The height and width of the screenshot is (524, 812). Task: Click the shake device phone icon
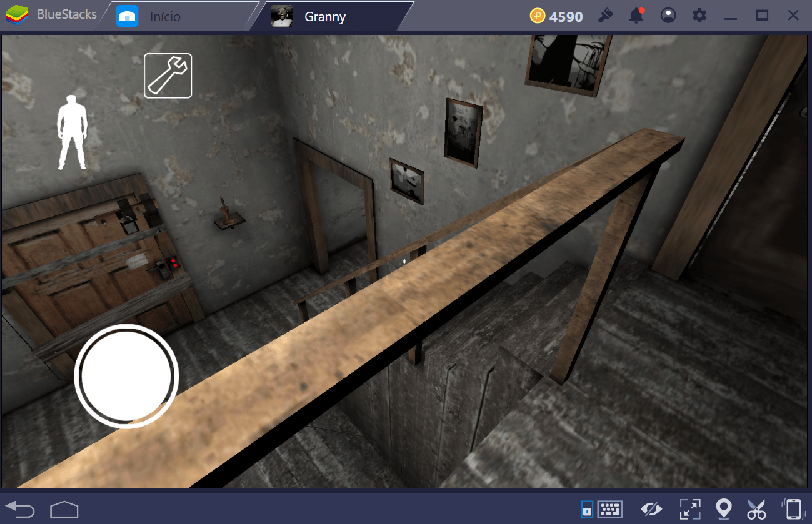point(793,509)
